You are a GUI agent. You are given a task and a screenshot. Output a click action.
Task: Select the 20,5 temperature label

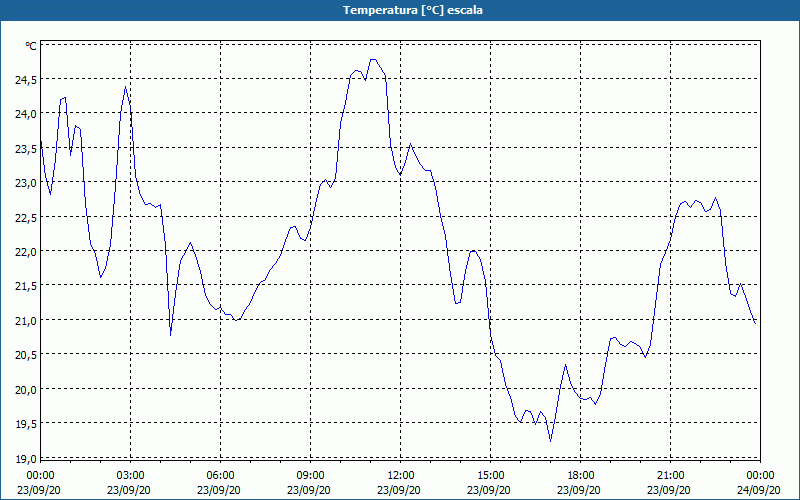pos(26,355)
